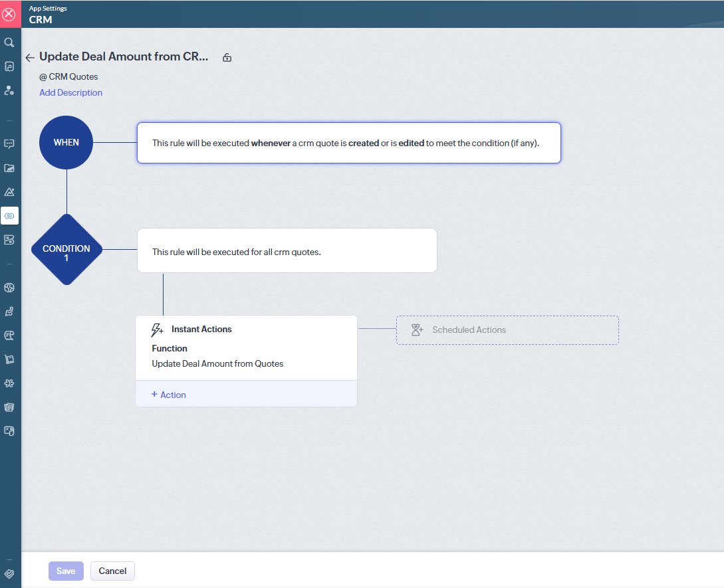The height and width of the screenshot is (588, 724).
Task: Open the flower-shaped icon in the sidebar
Action: [x=9, y=383]
